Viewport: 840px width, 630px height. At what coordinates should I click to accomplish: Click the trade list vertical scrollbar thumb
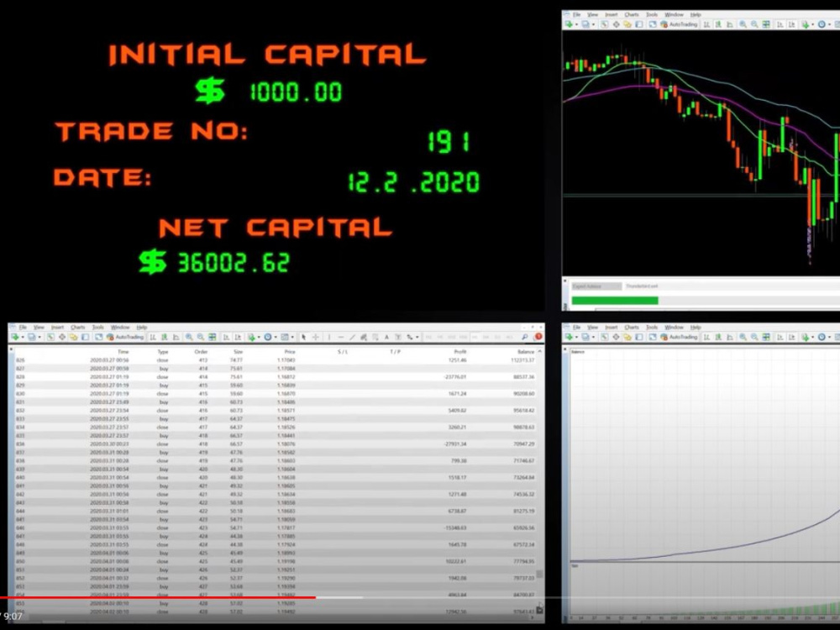(x=539, y=574)
